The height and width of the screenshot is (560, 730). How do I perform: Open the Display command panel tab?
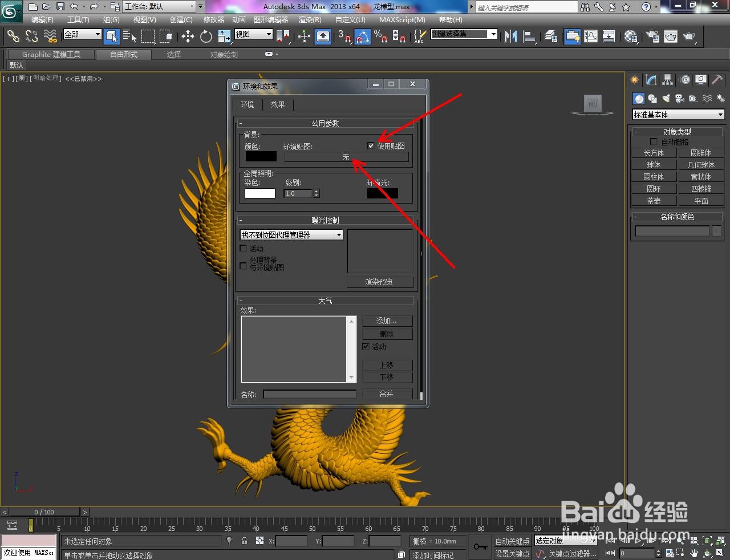tap(701, 80)
